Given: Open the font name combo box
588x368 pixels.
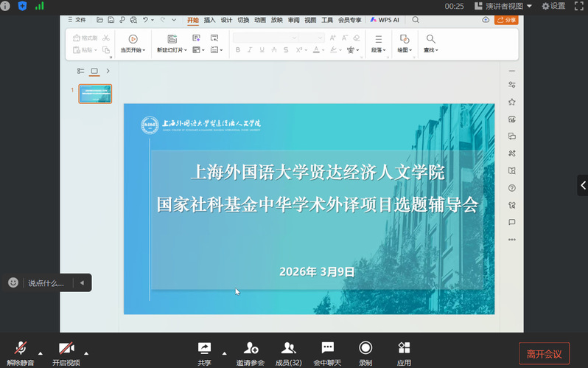Looking at the screenshot, I should pos(265,38).
